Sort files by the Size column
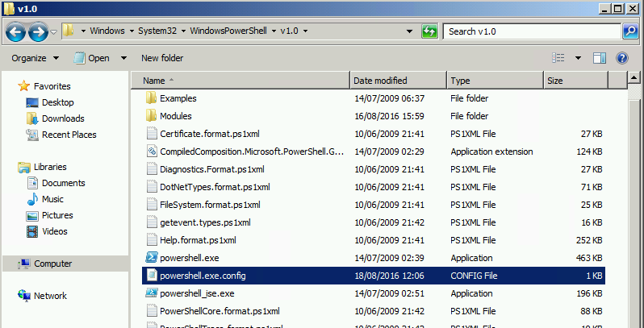Image resolution: width=644 pixels, height=328 pixels. tap(555, 81)
